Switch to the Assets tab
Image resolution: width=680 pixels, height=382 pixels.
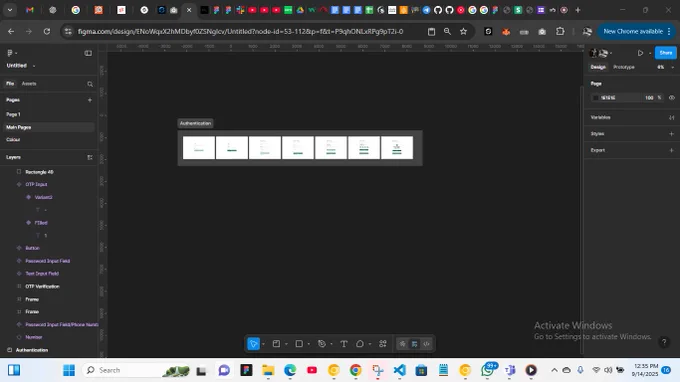tap(29, 84)
